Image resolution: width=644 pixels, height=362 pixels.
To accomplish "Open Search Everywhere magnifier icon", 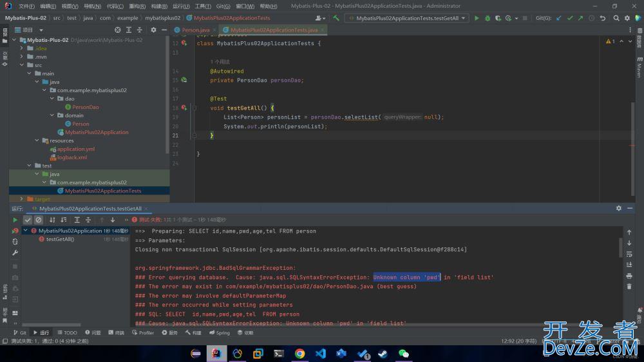I will [616, 18].
